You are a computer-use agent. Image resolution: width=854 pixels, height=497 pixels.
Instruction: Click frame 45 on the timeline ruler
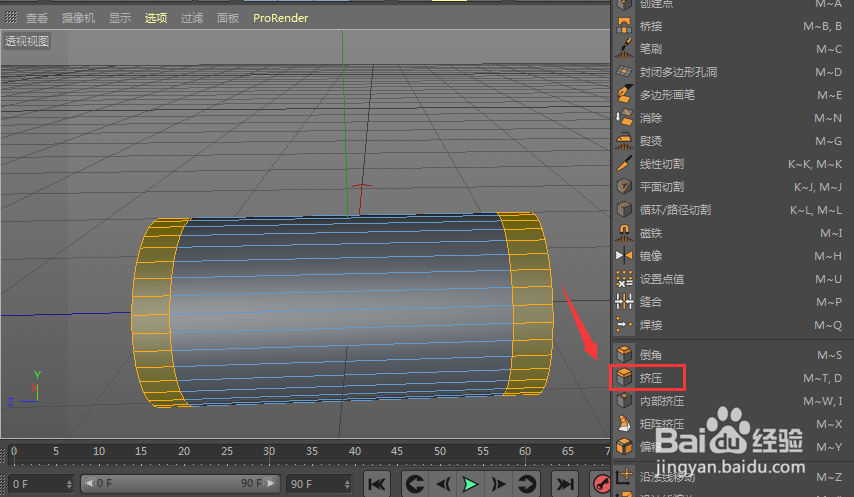pyautogui.click(x=397, y=451)
